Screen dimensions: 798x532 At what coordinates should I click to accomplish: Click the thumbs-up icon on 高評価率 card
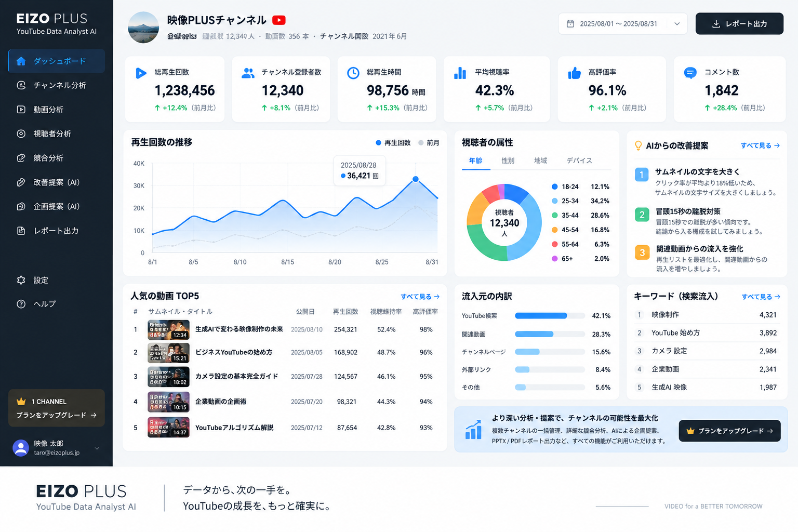coord(575,73)
